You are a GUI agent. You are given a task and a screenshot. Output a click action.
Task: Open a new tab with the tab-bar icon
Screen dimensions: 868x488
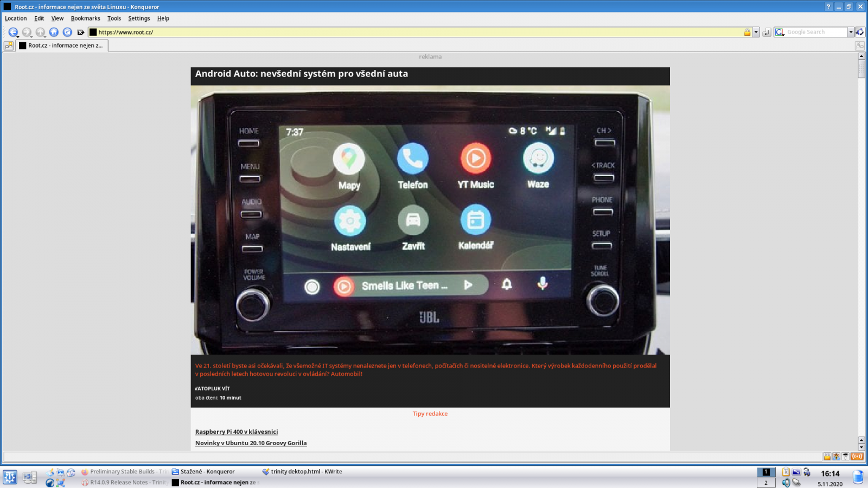[x=9, y=46]
